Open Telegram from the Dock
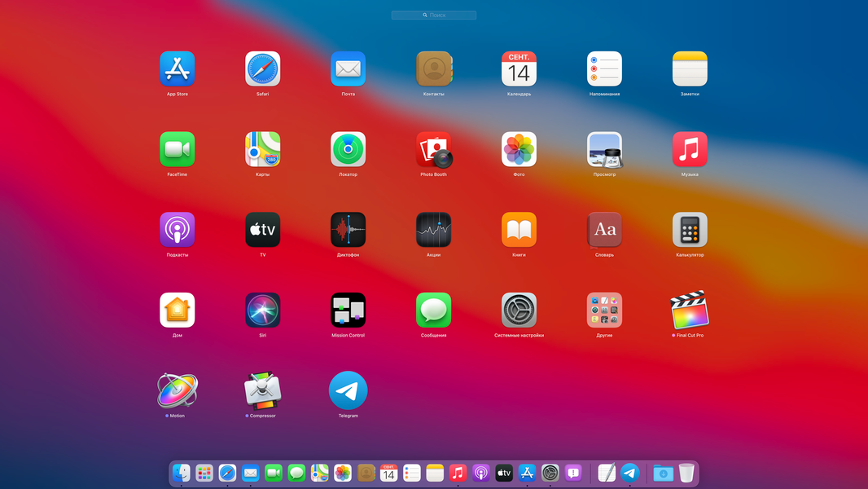Image resolution: width=868 pixels, height=489 pixels. 630,473
